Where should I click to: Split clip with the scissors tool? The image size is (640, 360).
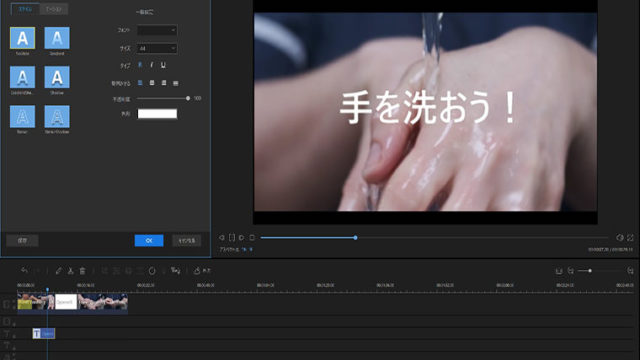pyautogui.click(x=70, y=271)
